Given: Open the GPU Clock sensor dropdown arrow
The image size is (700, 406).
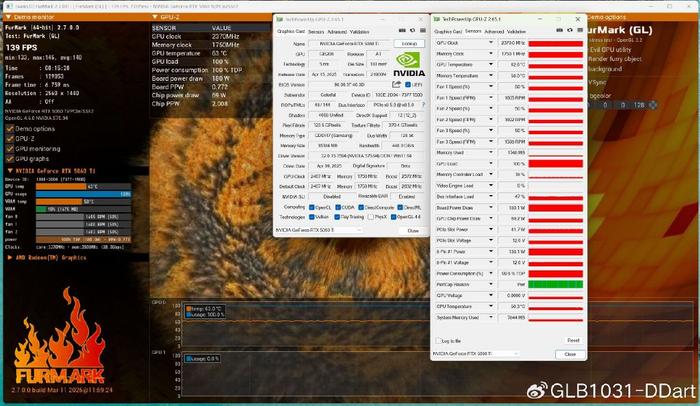Looking at the screenshot, I should (491, 43).
